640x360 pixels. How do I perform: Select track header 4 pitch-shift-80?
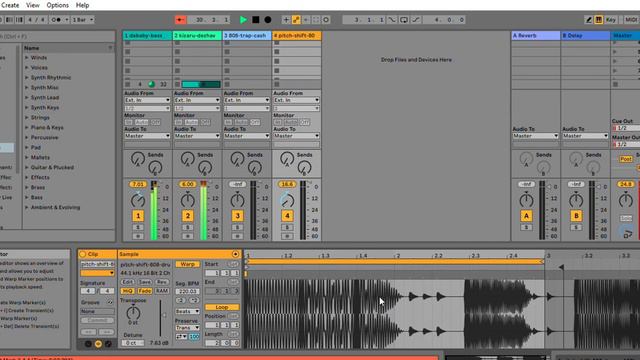coord(296,36)
